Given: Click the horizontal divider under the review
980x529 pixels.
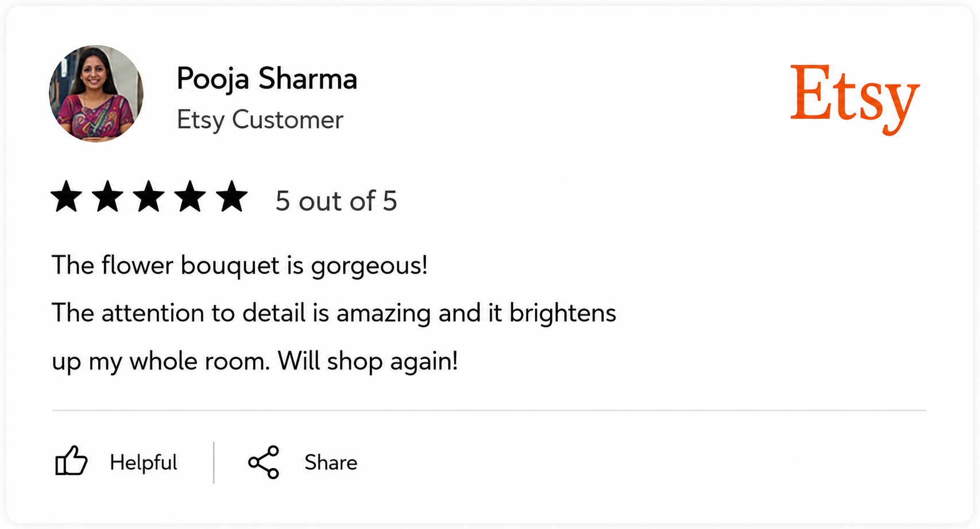Looking at the screenshot, I should click(489, 410).
